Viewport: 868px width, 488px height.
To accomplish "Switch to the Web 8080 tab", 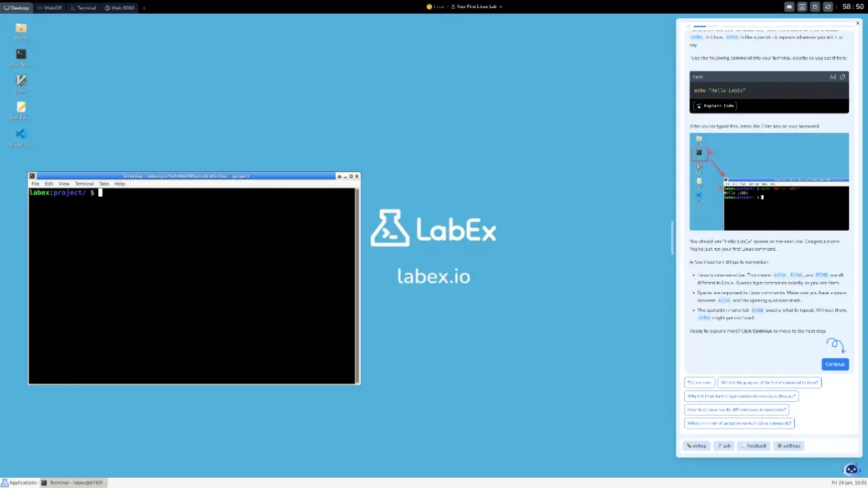I will tap(119, 7).
